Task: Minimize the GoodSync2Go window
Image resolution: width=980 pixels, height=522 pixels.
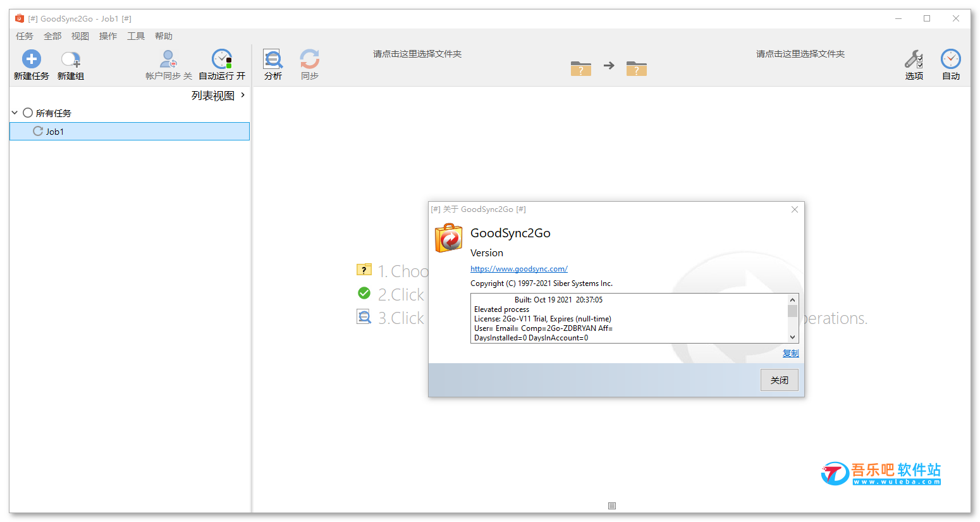Action: click(898, 18)
